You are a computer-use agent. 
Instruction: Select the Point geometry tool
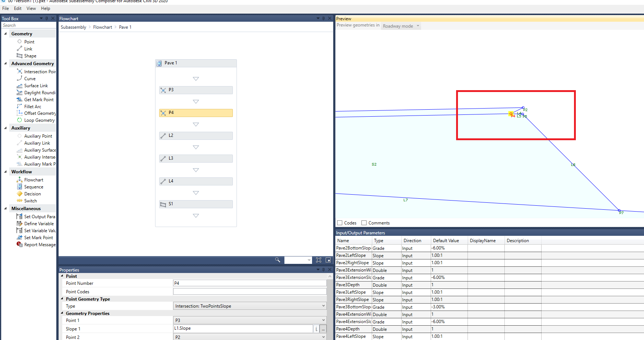[x=29, y=42]
